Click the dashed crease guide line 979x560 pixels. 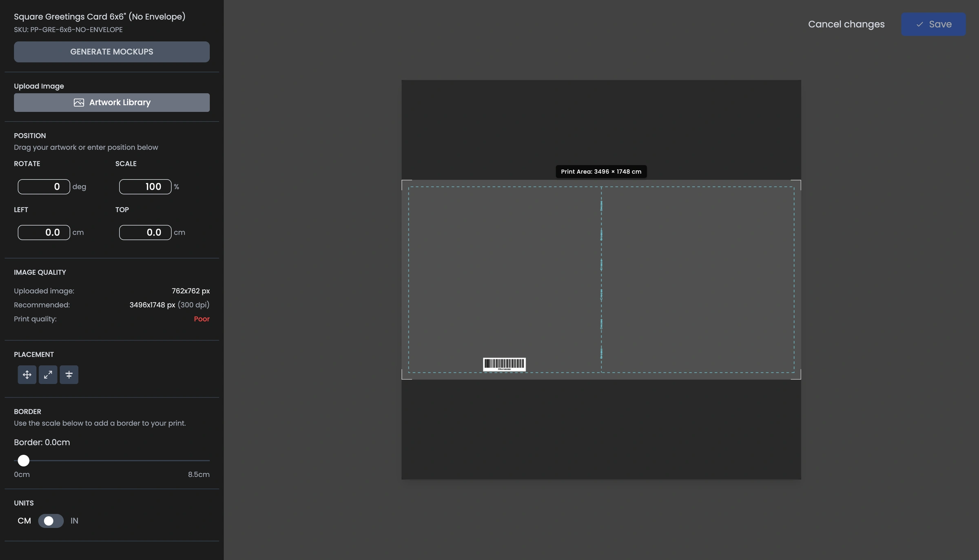(601, 280)
